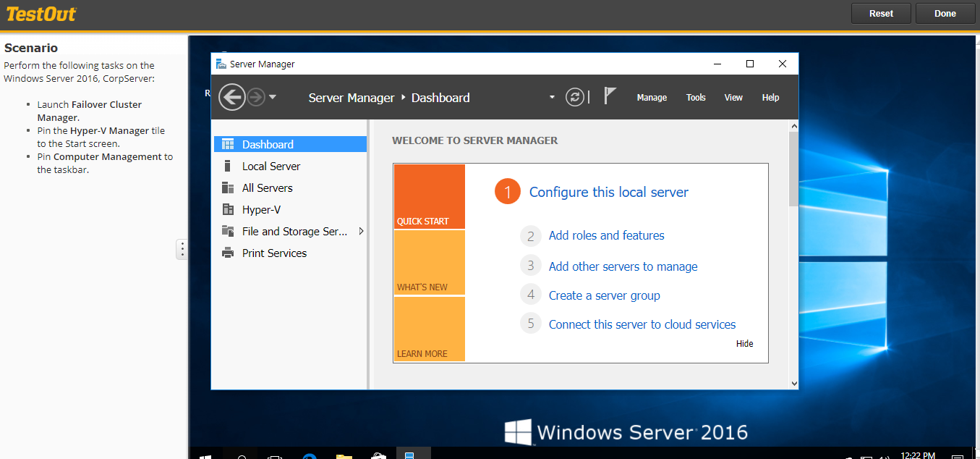Click the TestOut logo

41,14
